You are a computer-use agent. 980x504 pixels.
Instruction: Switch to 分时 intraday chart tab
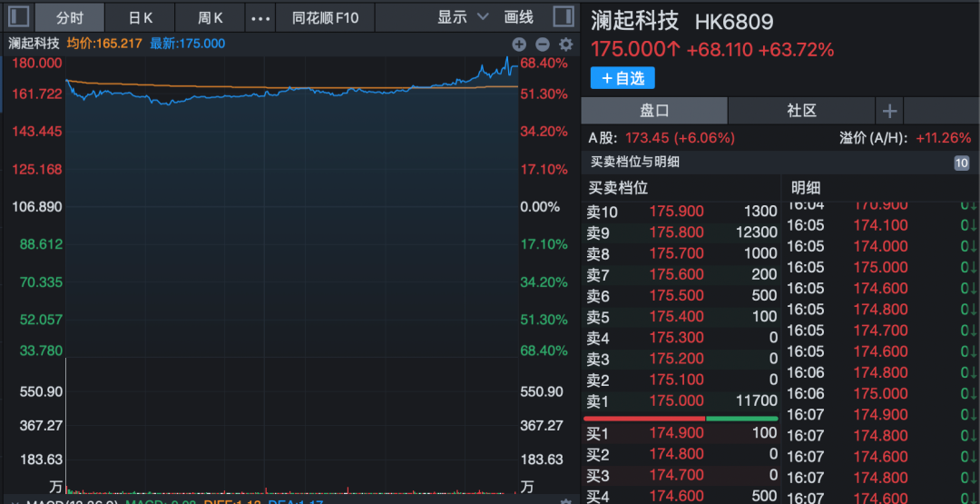pyautogui.click(x=69, y=17)
